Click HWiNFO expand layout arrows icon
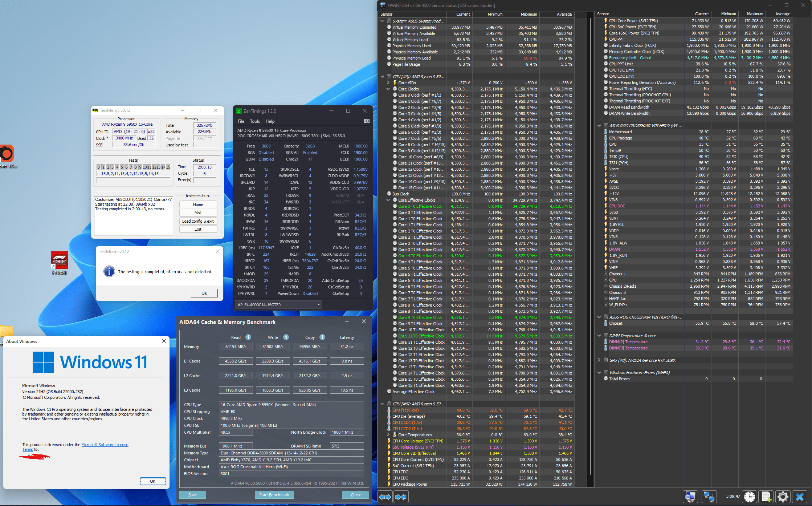This screenshot has height=506, width=812. [x=385, y=497]
